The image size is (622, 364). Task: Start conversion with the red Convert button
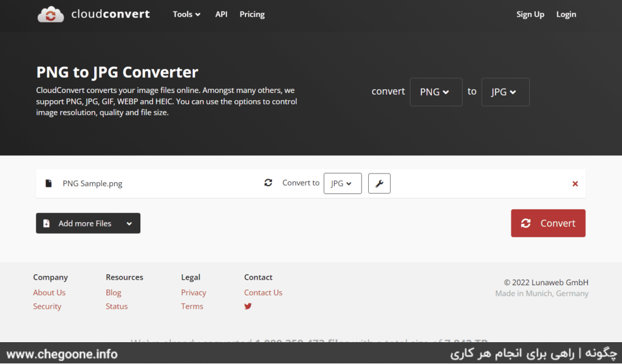[548, 223]
